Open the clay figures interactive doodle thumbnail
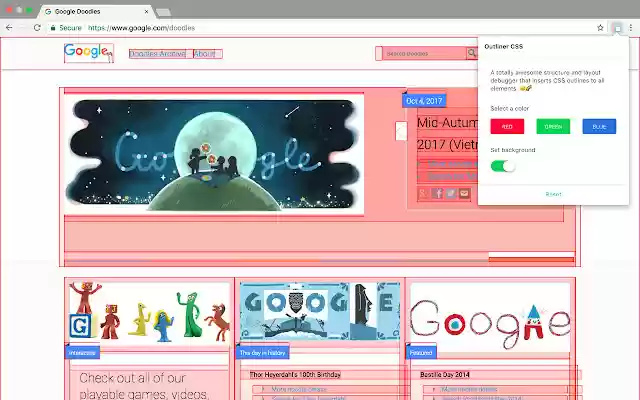Screen dimensions: 640x400 [149, 314]
